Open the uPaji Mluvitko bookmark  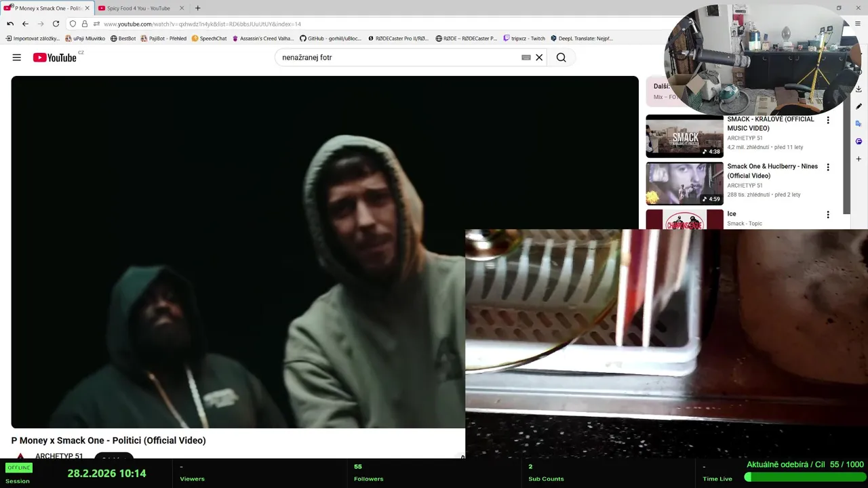[x=85, y=39]
